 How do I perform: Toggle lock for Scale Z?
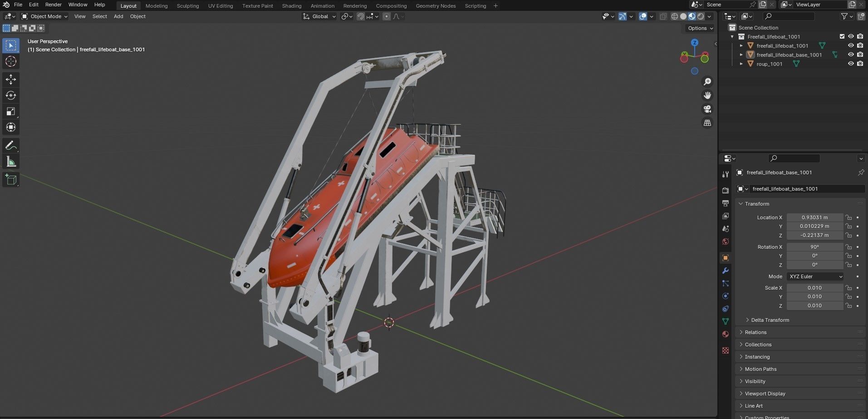coord(848,306)
